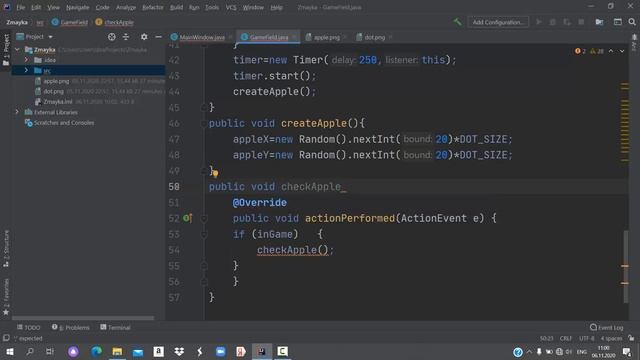640x360 pixels.
Task: Fold the actionPerformed method at line 52
Action: (204, 218)
